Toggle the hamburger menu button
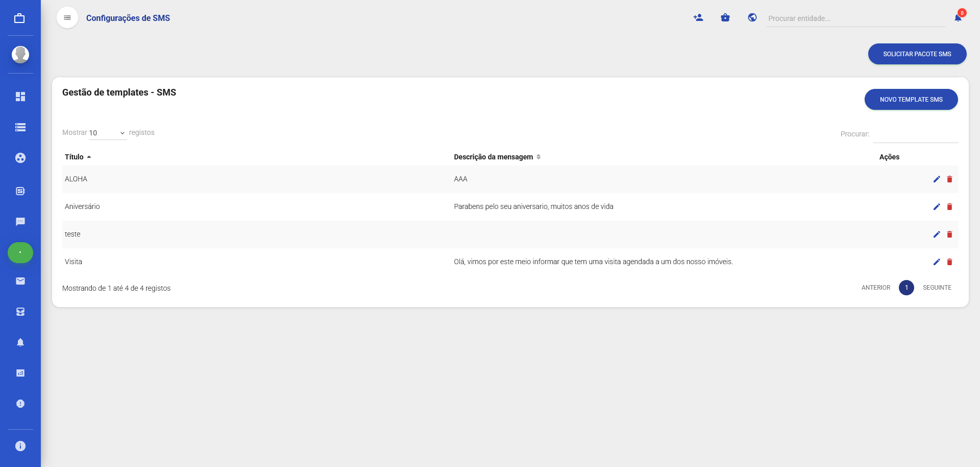Image resolution: width=980 pixels, height=467 pixels. (67, 18)
